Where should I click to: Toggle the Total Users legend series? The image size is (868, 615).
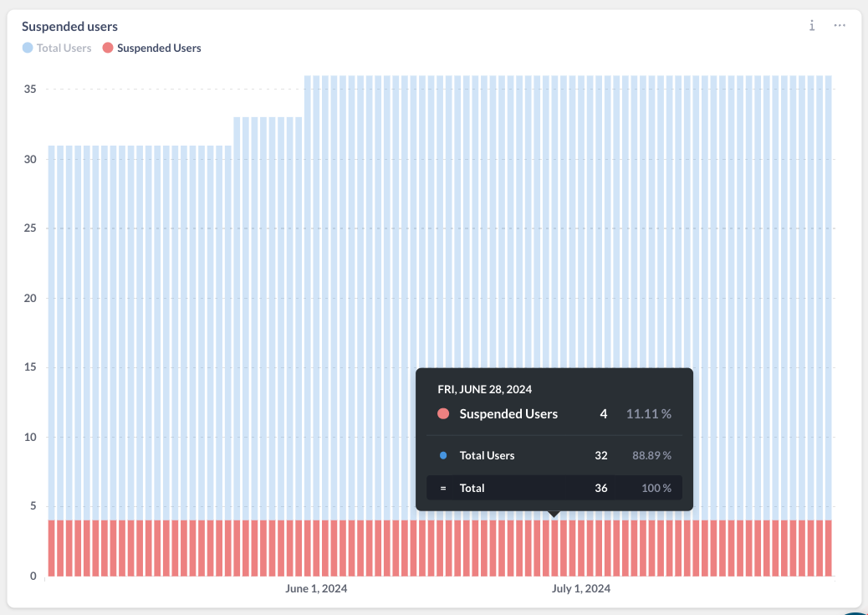57,49
